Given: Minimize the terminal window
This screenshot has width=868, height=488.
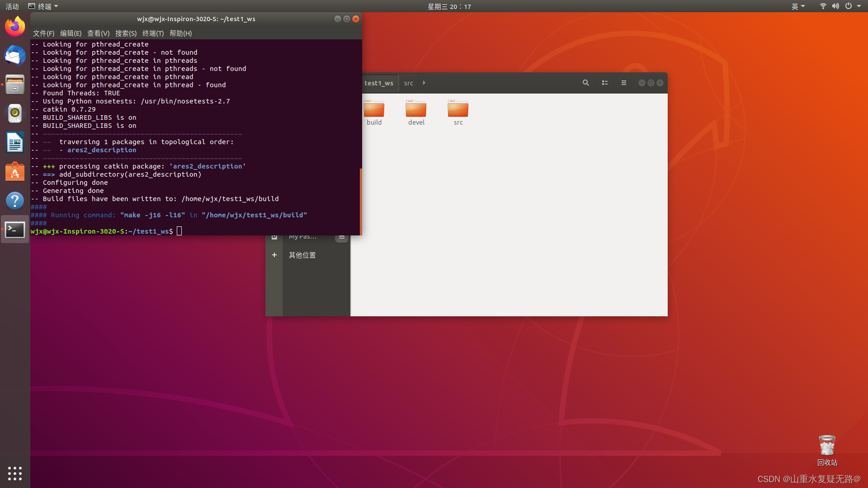Looking at the screenshot, I should coord(337,19).
